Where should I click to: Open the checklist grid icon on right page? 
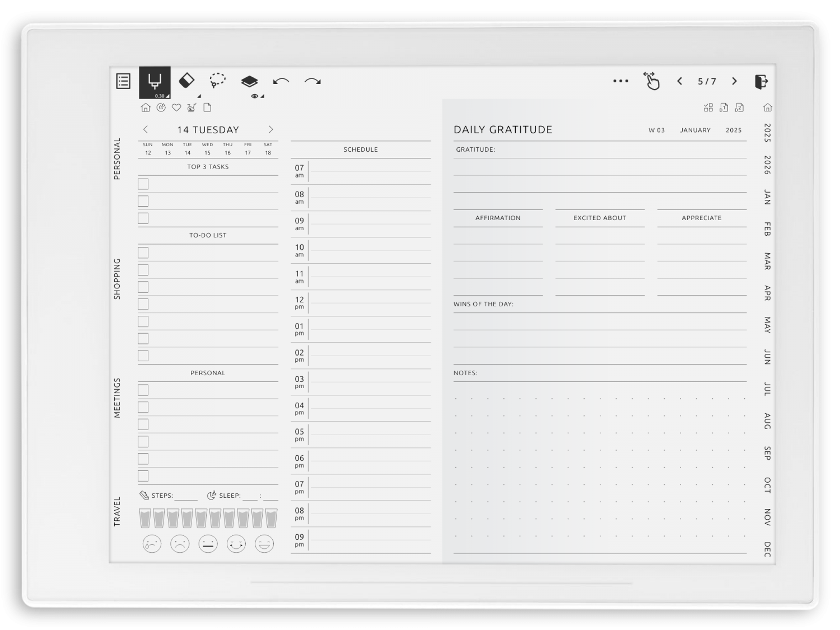(x=708, y=108)
